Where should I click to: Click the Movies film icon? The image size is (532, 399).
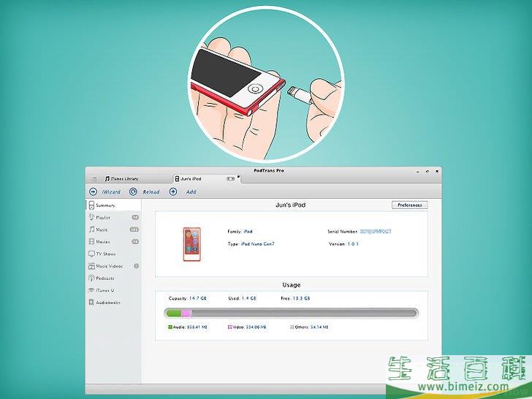91,242
